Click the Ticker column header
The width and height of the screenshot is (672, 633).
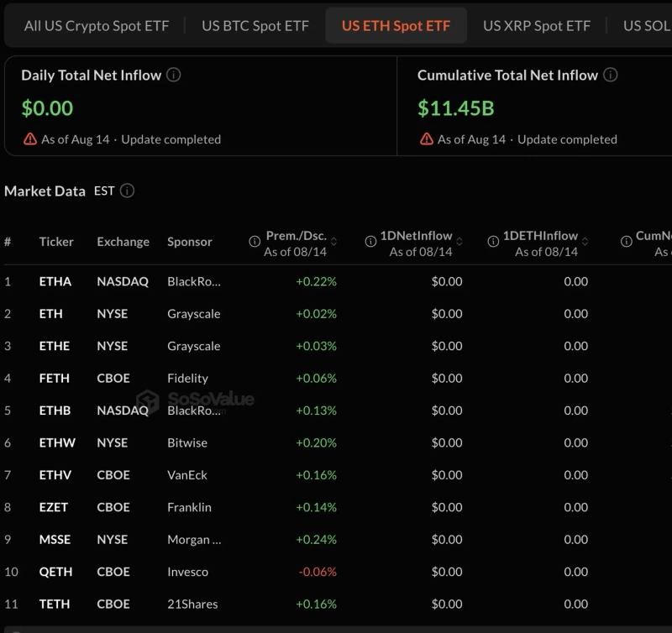[56, 242]
